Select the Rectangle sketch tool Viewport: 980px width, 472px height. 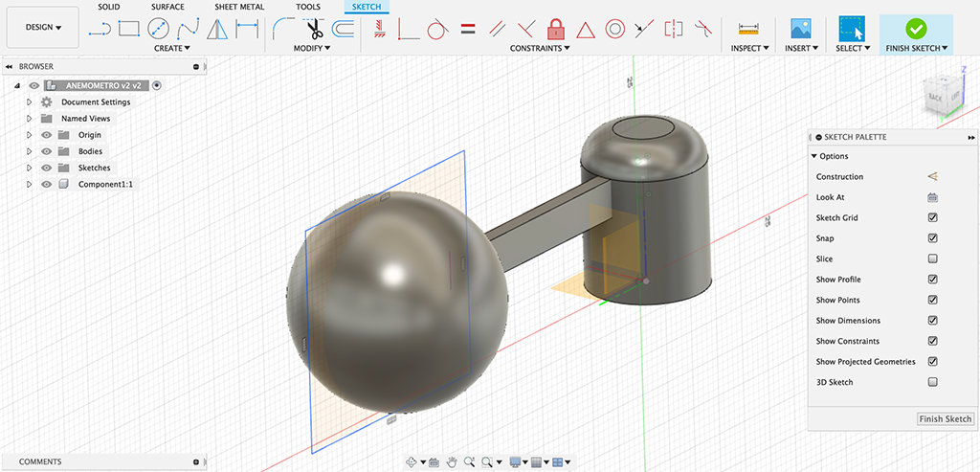coord(129,28)
